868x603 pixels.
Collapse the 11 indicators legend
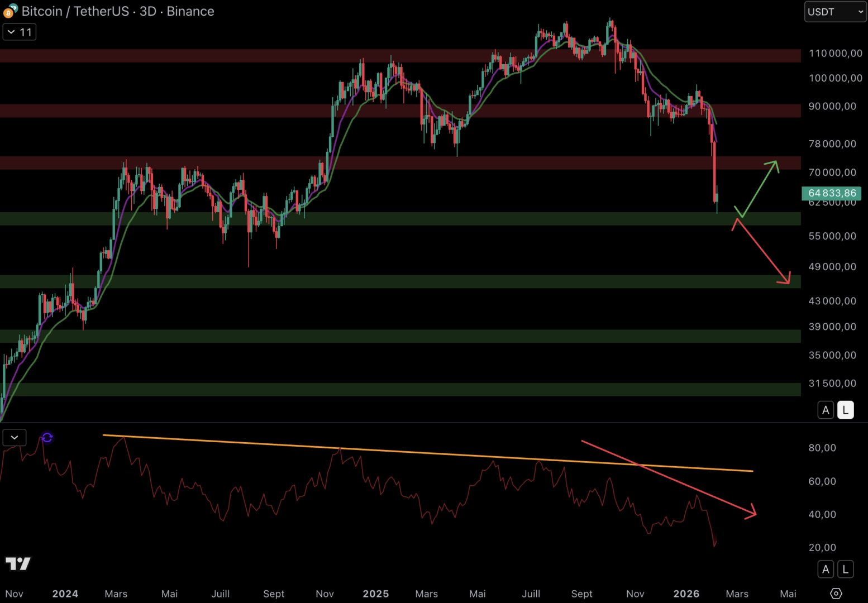20,32
